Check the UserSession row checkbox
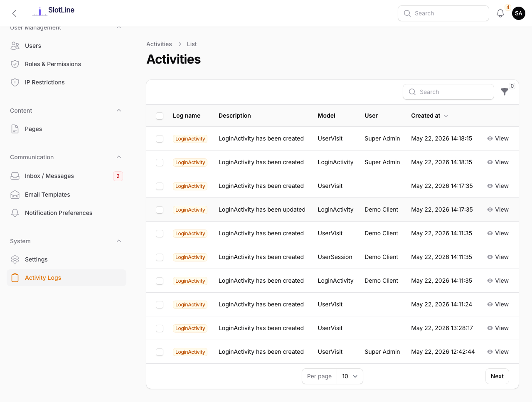The width and height of the screenshot is (532, 402). click(160, 257)
